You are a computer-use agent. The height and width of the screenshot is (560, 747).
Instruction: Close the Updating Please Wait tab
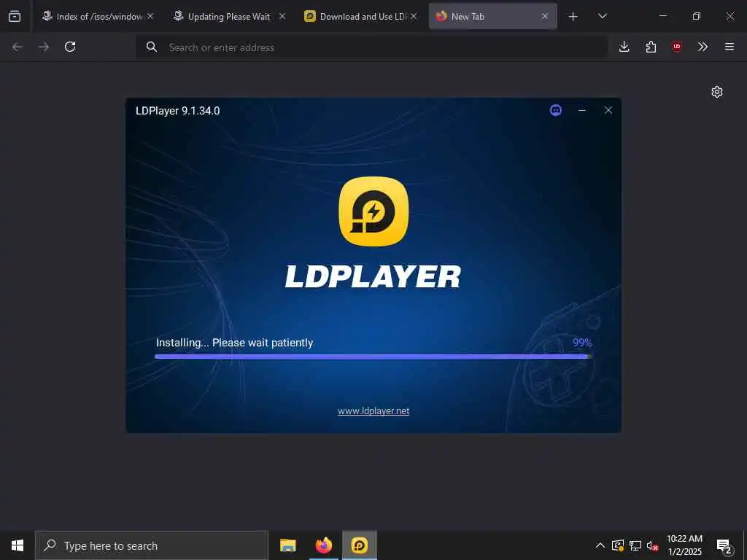282,16
